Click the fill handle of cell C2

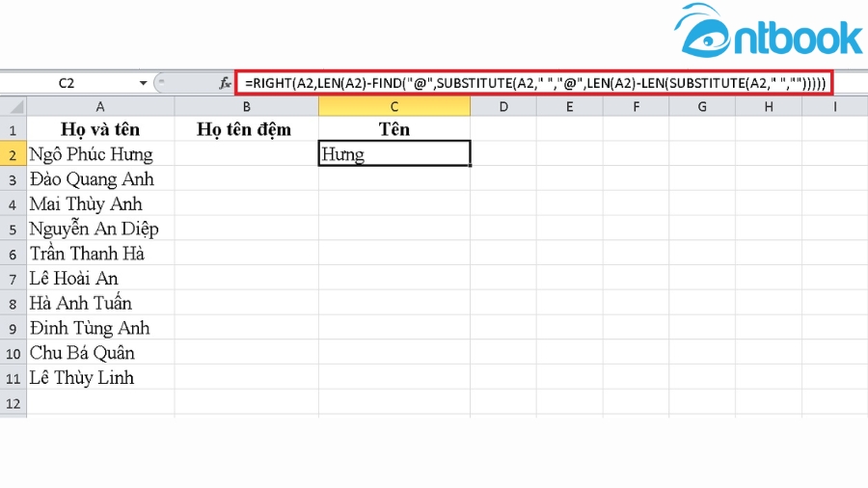470,165
